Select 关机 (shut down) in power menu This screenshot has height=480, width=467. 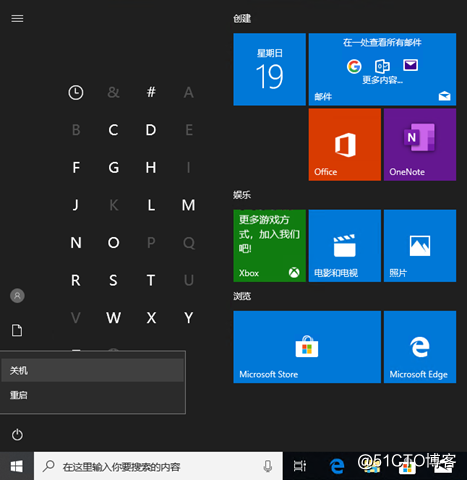(x=93, y=370)
